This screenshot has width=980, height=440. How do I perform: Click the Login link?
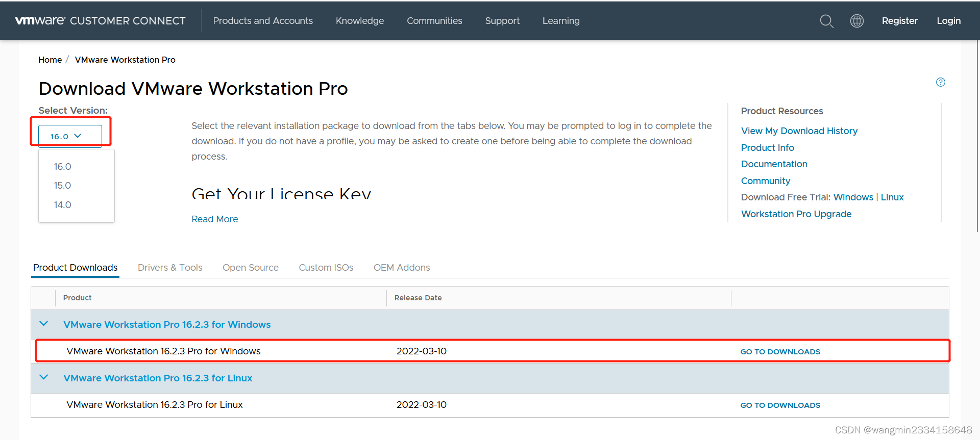click(949, 21)
